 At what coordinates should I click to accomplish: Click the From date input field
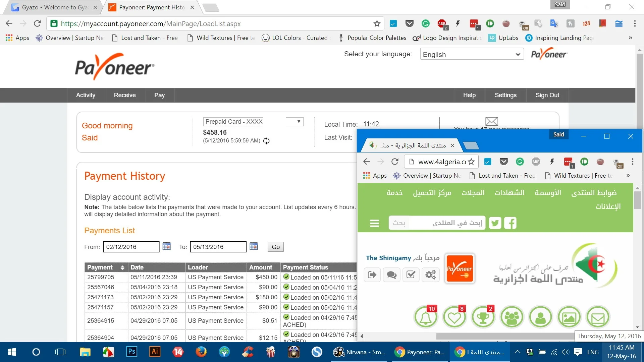point(131,247)
